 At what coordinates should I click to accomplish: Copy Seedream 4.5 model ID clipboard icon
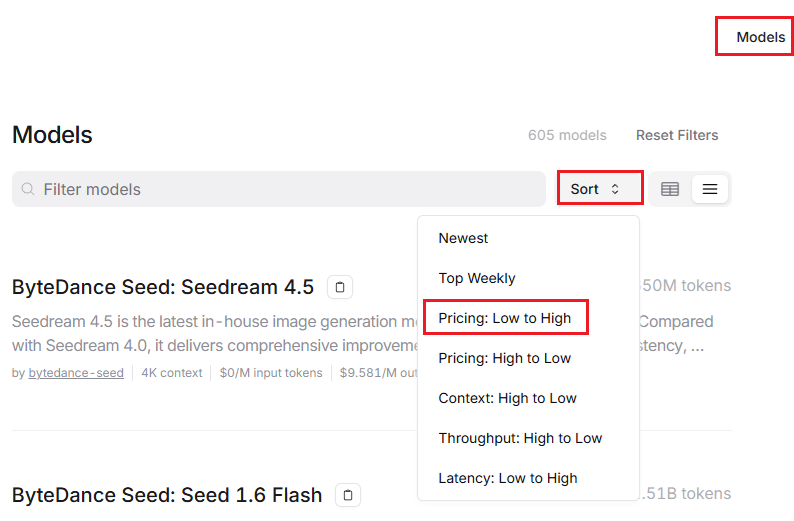340,288
